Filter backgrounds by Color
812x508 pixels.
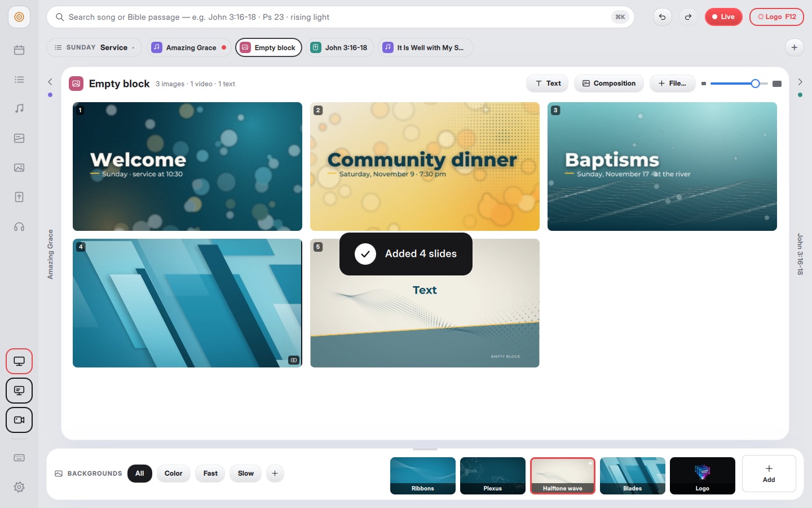[174, 474]
